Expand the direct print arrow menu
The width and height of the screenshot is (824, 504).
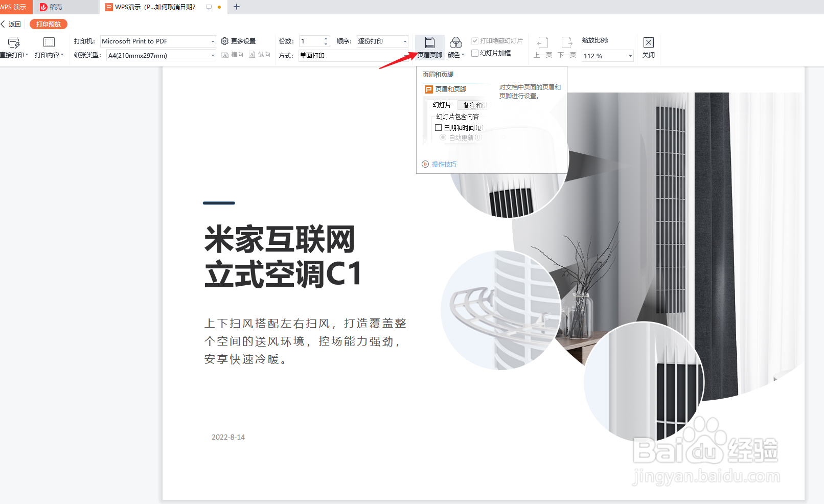click(27, 55)
